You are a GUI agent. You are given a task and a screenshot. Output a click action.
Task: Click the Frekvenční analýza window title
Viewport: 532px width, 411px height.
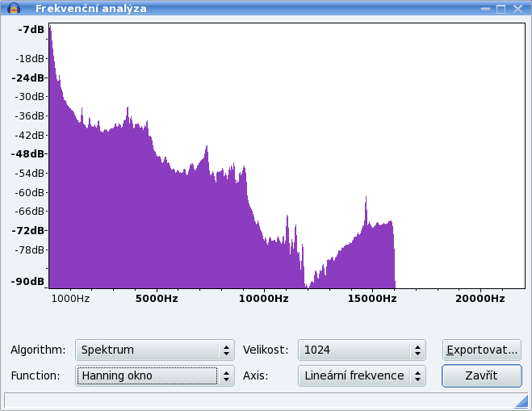pyautogui.click(x=91, y=9)
